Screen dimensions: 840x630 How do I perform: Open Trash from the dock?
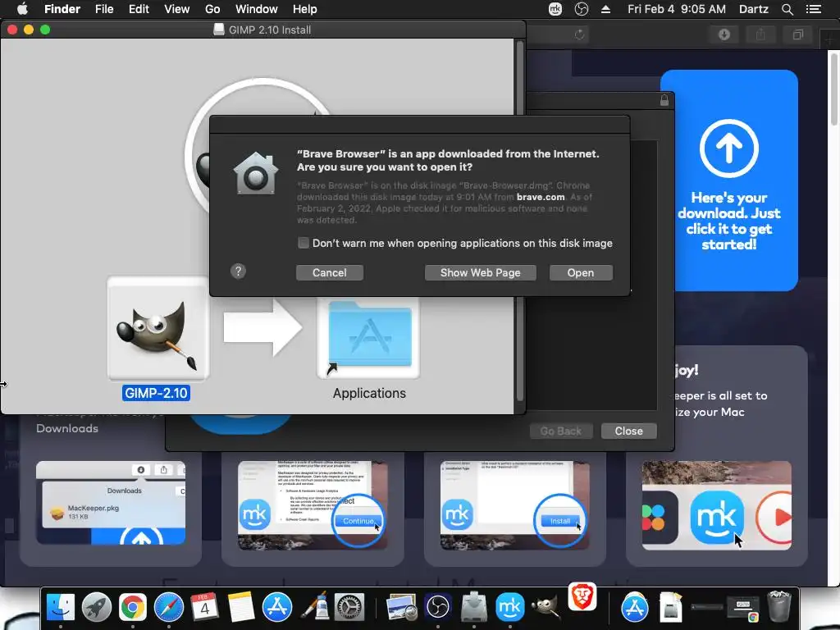click(x=779, y=608)
